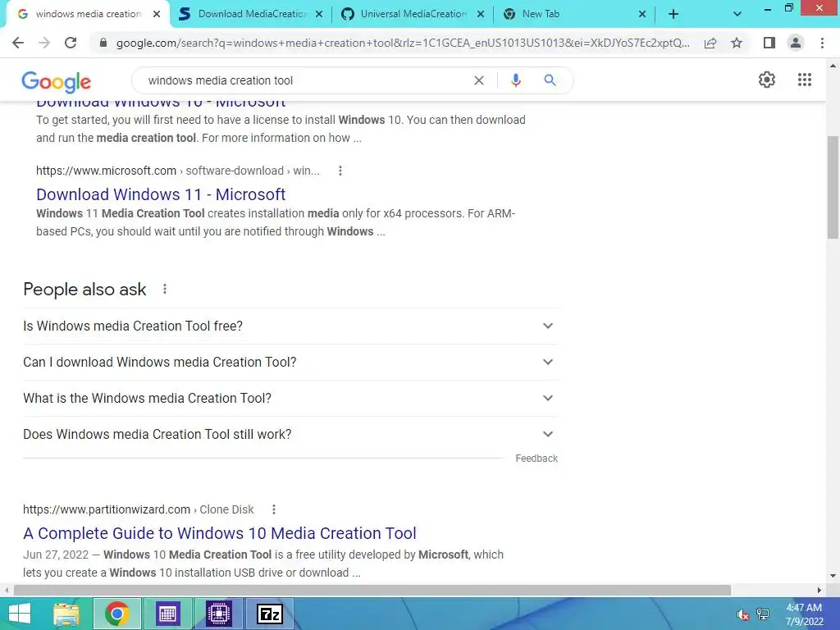Click the microsoft.com software-download URL breadcrumb
The image size is (840, 630).
click(x=178, y=171)
